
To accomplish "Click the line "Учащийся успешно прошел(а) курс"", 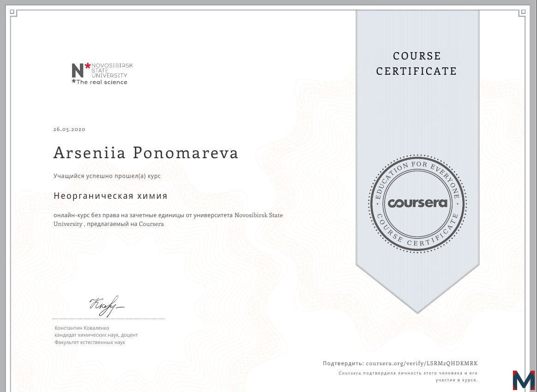I will (x=107, y=176).
